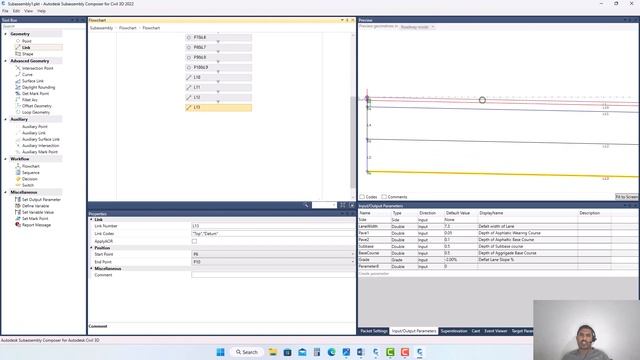The height and width of the screenshot is (360, 640).
Task: Collapse the Geometry group in Tool Box
Action: tap(6, 34)
